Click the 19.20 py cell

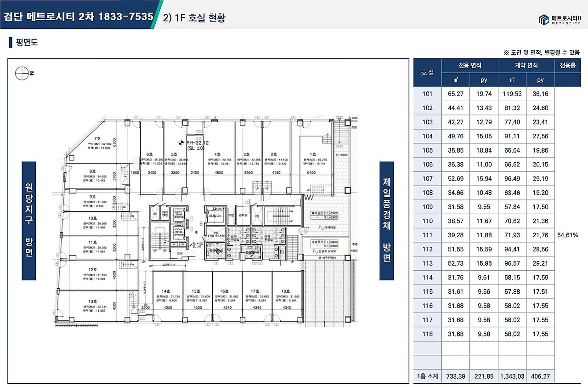click(x=540, y=193)
